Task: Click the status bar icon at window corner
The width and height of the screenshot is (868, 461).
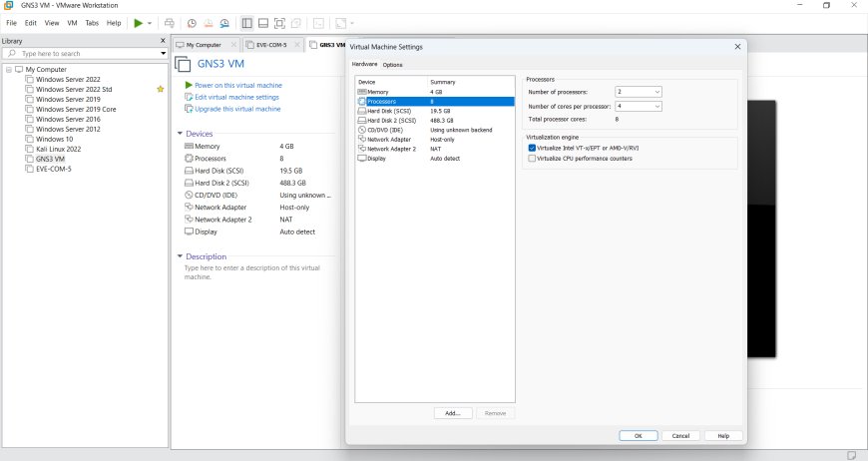Action: pos(852,455)
